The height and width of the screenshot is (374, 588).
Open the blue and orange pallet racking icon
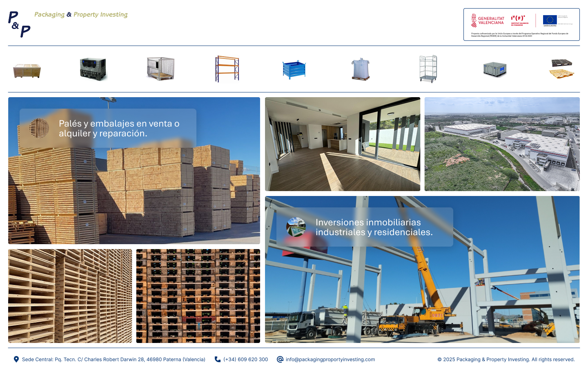tap(227, 69)
